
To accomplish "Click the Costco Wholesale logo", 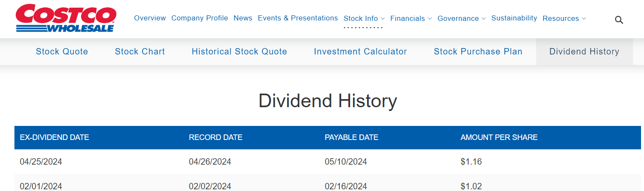I will click(66, 18).
